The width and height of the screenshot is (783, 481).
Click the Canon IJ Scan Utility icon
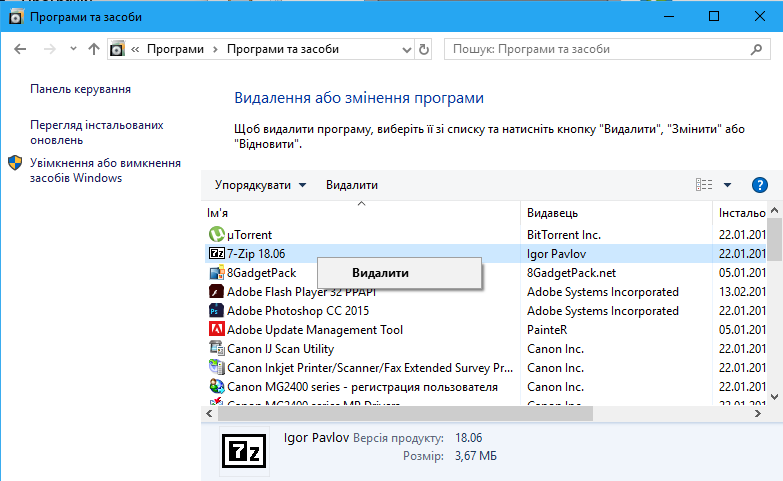[x=216, y=348]
